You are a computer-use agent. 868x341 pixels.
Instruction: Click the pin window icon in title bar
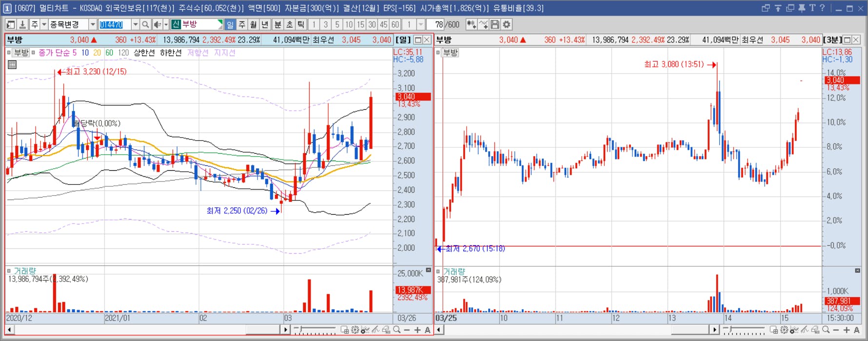[801, 8]
